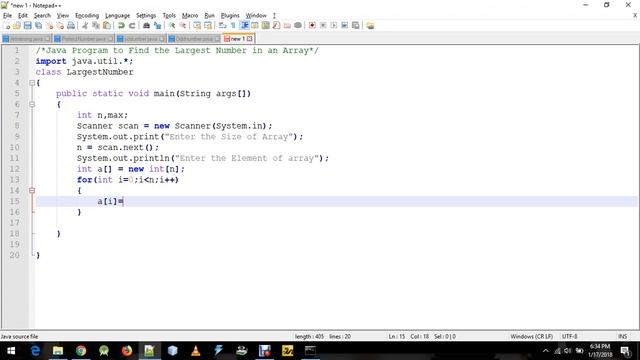Launch Microsoft Edge from the taskbar

[35, 351]
